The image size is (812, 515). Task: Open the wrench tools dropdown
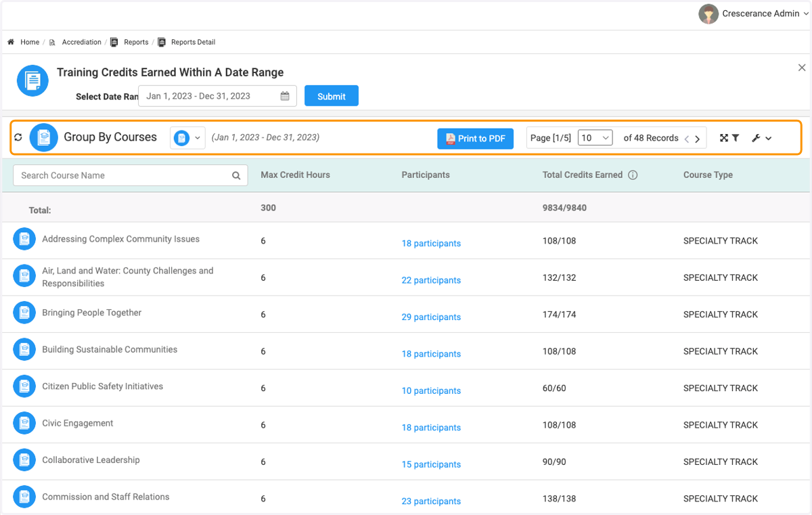(x=761, y=138)
